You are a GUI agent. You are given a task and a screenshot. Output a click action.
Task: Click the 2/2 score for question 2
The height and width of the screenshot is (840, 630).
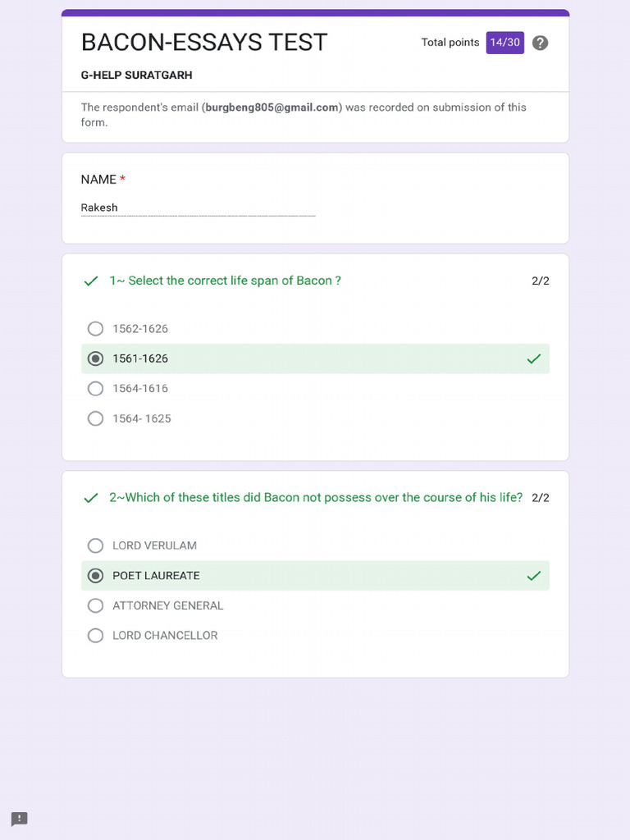point(540,498)
